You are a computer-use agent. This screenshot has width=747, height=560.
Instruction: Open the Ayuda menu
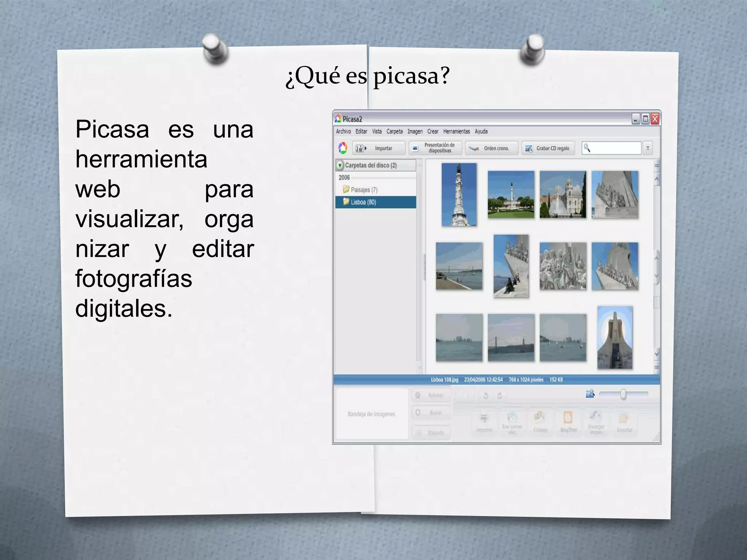pyautogui.click(x=481, y=131)
